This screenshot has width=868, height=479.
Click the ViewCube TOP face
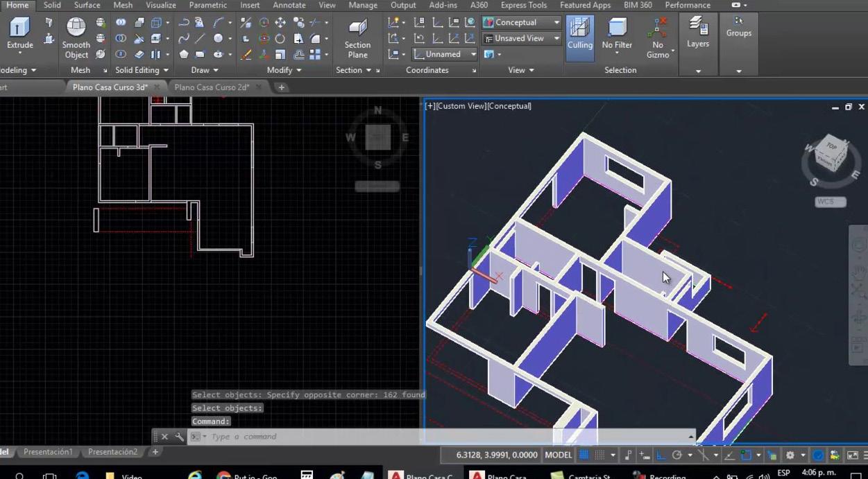832,147
